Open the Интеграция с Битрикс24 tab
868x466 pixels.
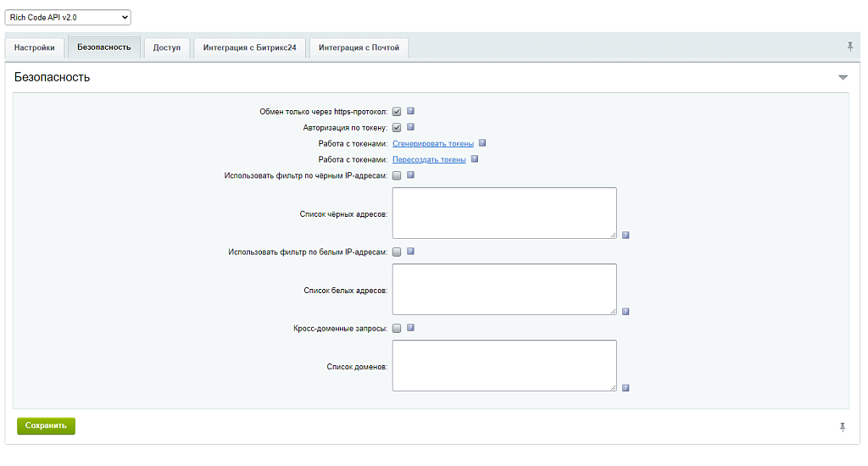point(249,47)
